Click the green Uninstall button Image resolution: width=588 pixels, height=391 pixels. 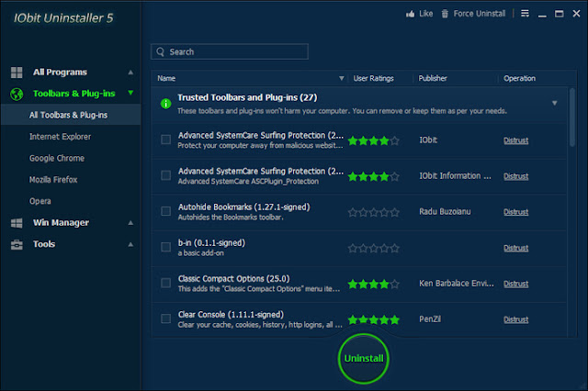pyautogui.click(x=364, y=359)
